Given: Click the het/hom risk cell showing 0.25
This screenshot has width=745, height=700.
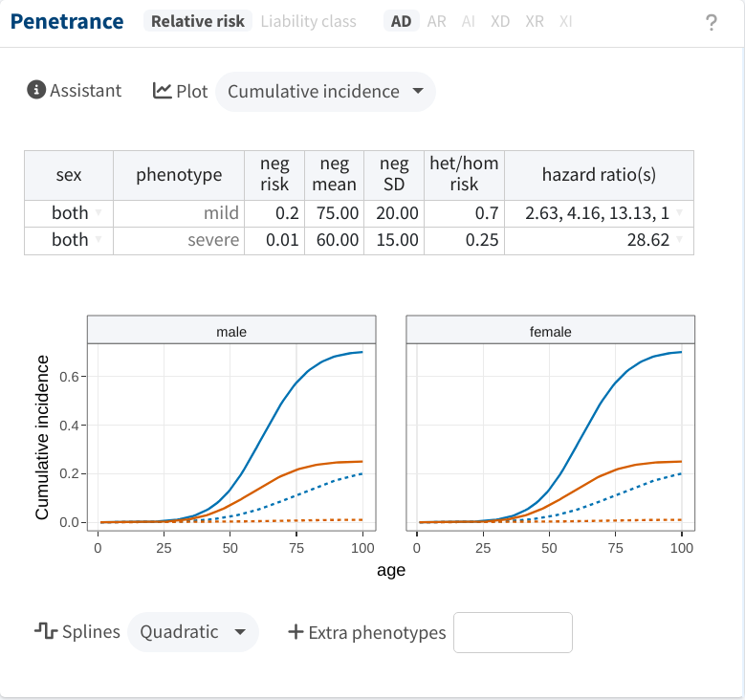Looking at the screenshot, I should tap(464, 240).
